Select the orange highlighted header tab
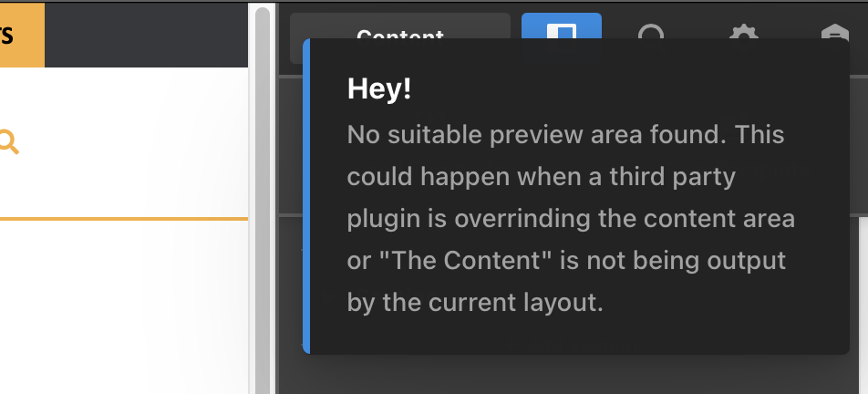 [x=22, y=35]
